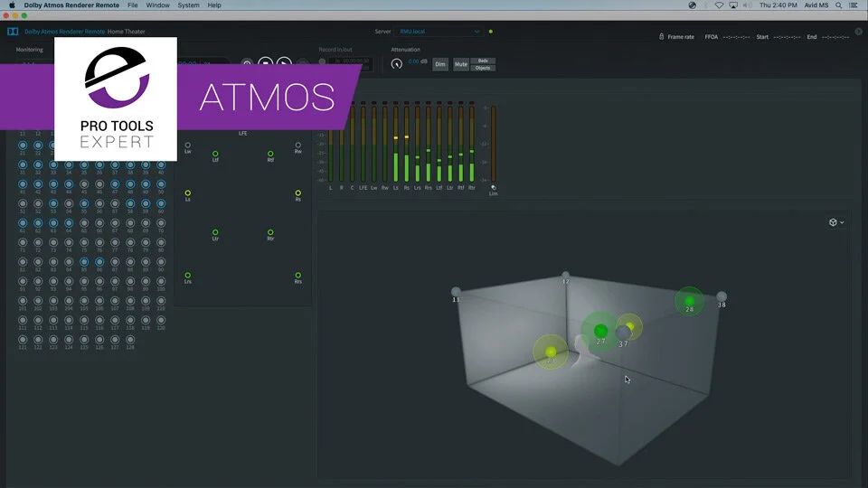The width and height of the screenshot is (868, 488).
Task: Click the Dolby logo icon in the title bar
Action: (x=13, y=32)
